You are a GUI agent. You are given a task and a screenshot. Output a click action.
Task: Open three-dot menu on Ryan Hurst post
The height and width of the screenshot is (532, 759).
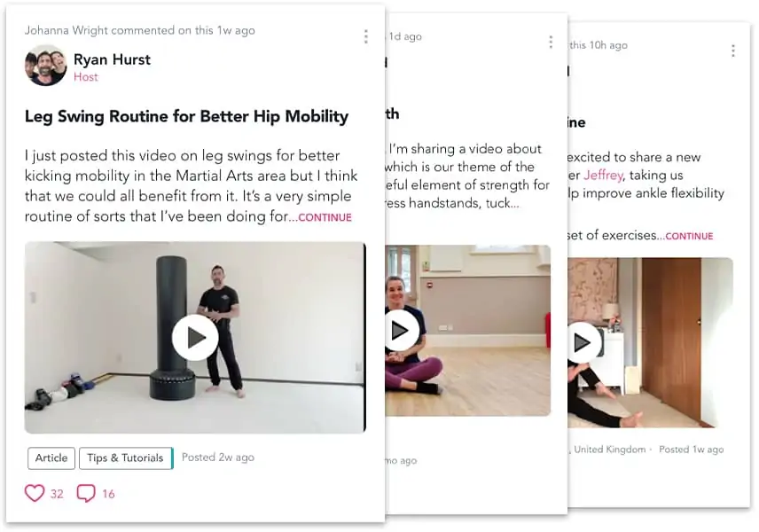[x=366, y=36]
